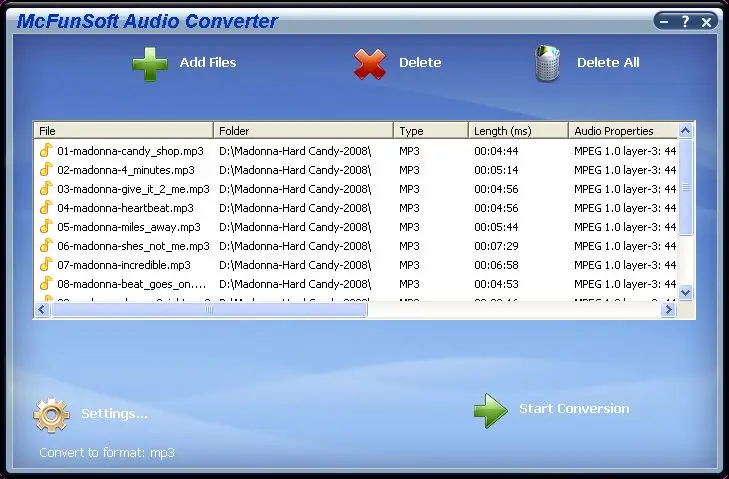
Task: Click length value 00:04:53
Action: point(496,284)
